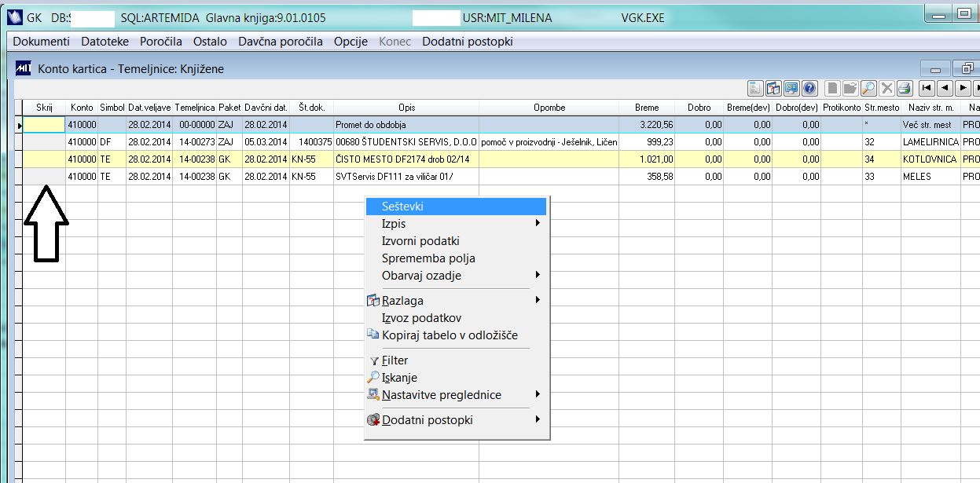Open the Dodatni postopki menu bar item
The height and width of the screenshot is (483, 980).
click(468, 42)
